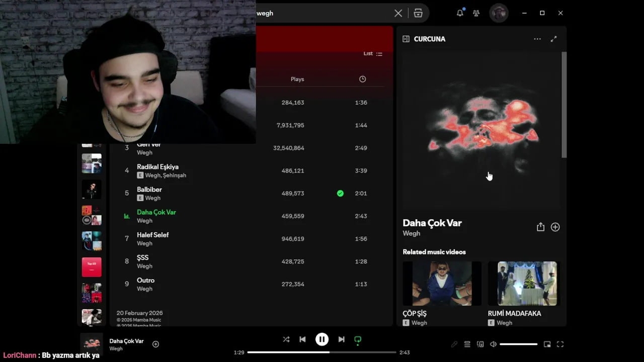The height and width of the screenshot is (362, 644).
Task: Maximize the Spotify window
Action: pos(542,13)
